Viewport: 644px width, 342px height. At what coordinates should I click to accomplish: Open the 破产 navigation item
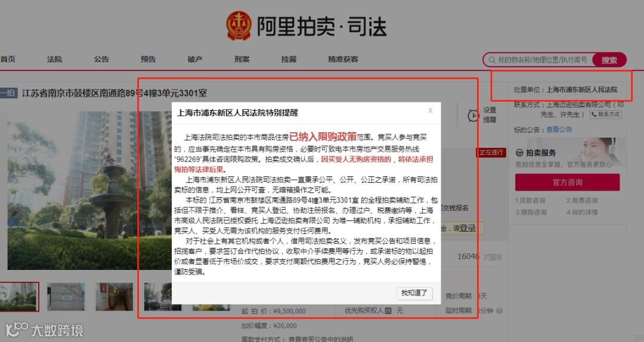(195, 59)
